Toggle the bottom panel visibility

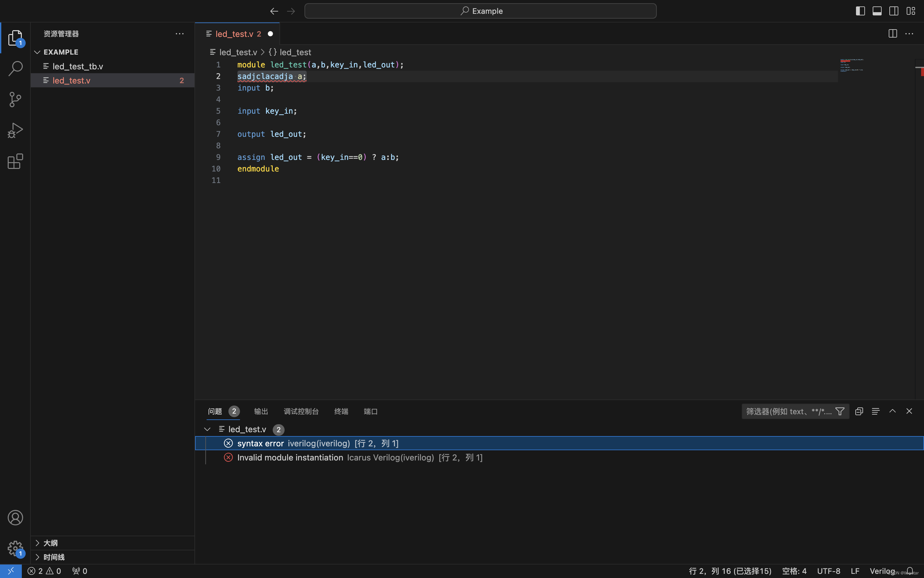point(877,11)
